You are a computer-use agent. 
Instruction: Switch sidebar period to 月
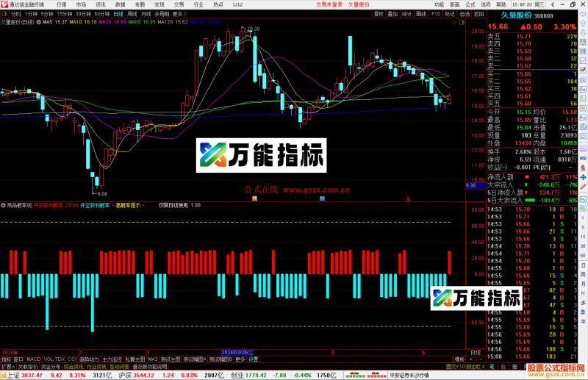tap(583, 284)
